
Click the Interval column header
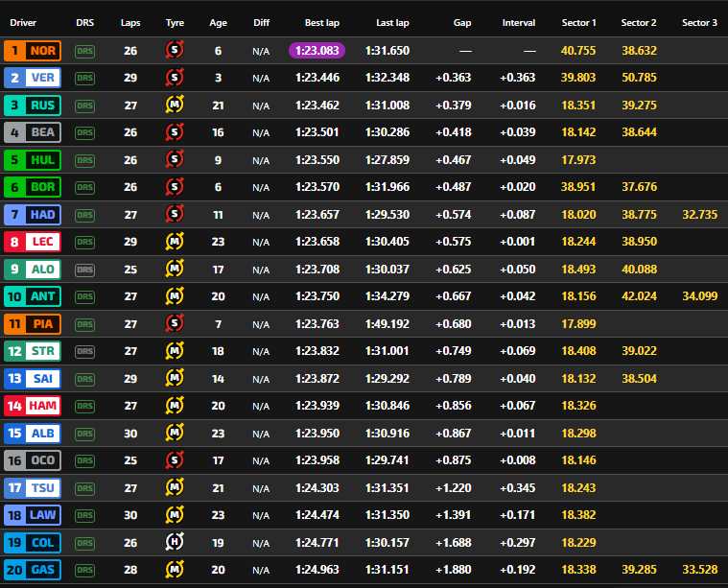tap(519, 22)
